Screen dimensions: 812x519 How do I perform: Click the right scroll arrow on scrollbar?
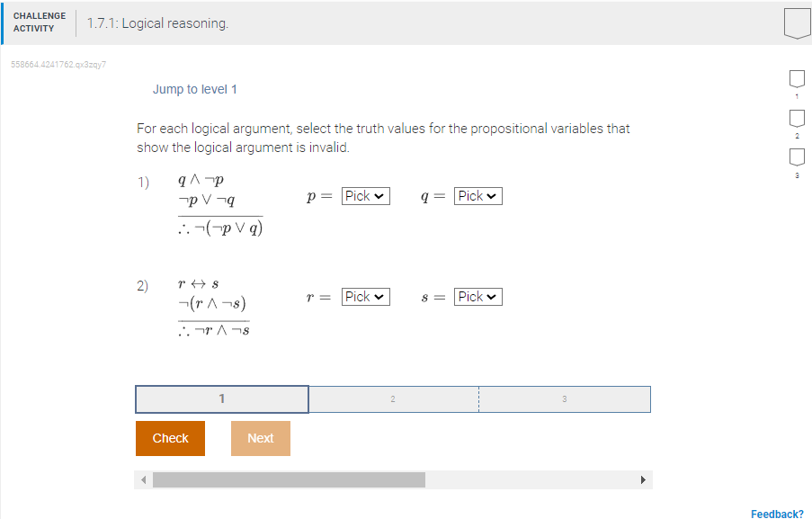(643, 479)
